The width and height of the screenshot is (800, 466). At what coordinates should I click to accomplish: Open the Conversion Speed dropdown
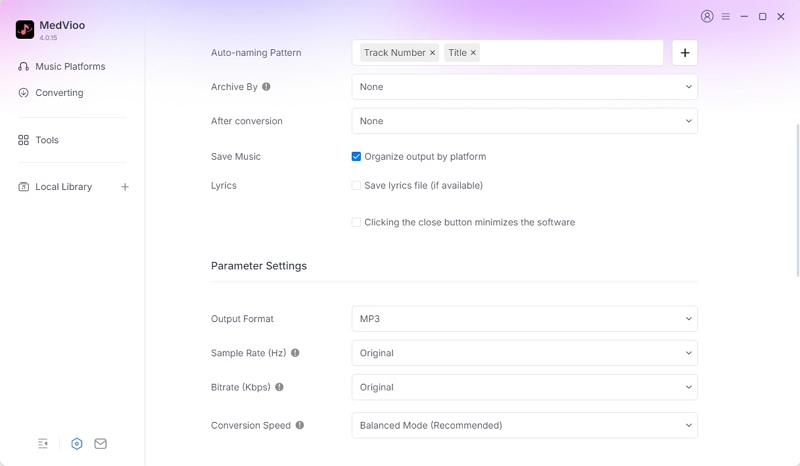(524, 425)
